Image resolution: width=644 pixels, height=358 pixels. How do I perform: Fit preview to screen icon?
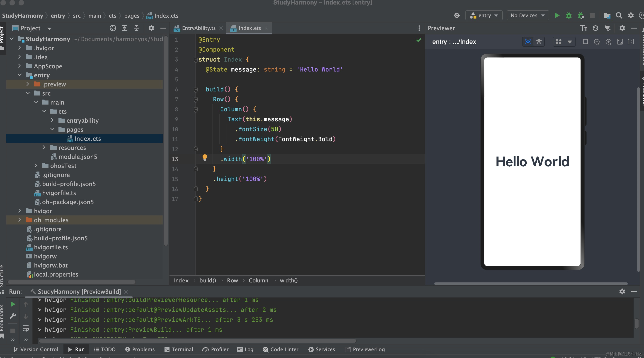pos(620,42)
